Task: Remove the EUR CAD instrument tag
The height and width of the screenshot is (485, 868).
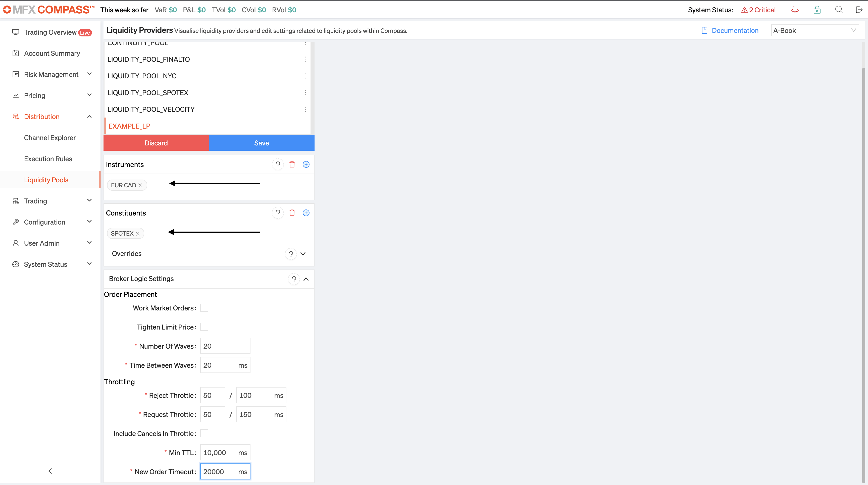Action: pyautogui.click(x=140, y=186)
